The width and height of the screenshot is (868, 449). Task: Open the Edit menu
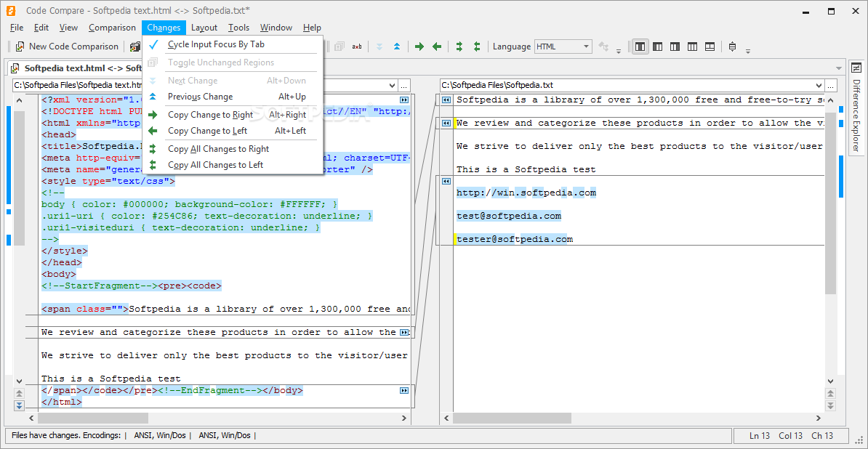pos(41,28)
